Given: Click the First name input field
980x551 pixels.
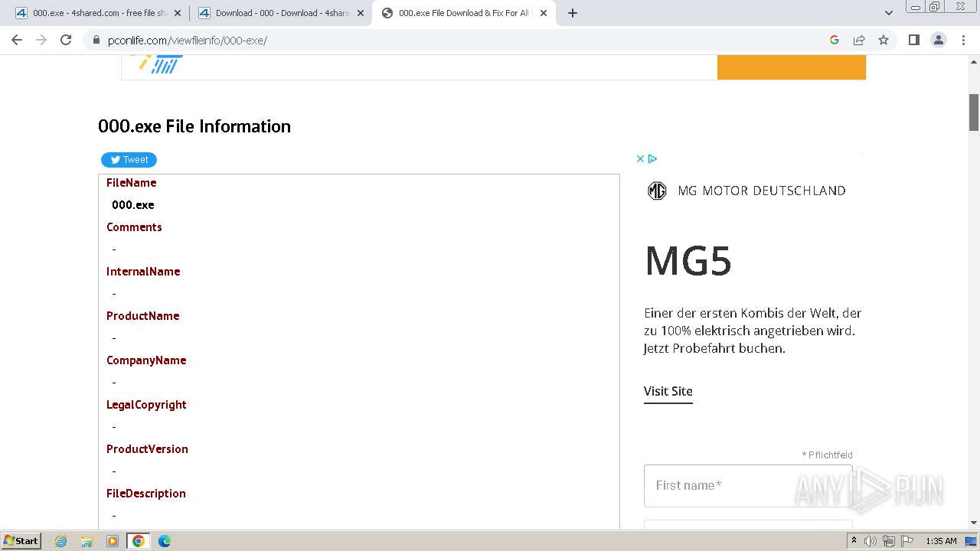Looking at the screenshot, I should (748, 486).
